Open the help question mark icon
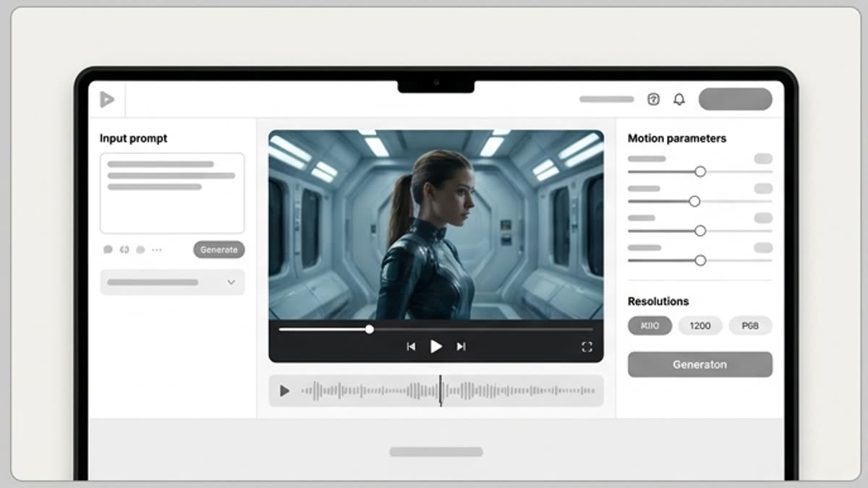 tap(653, 100)
